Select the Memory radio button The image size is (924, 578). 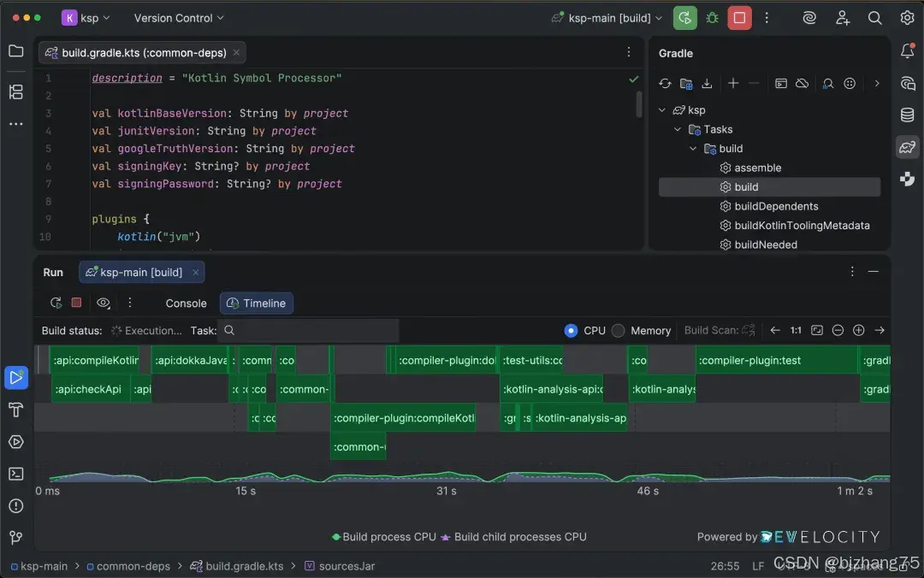[x=618, y=331]
